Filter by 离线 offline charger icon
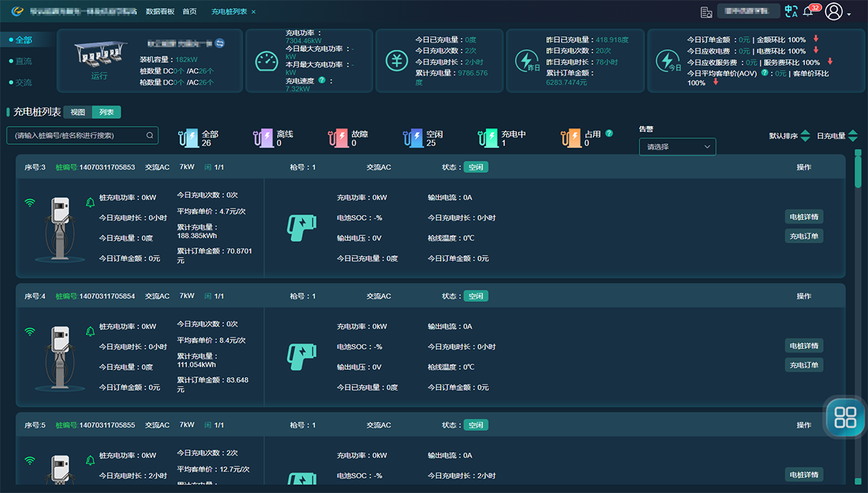The image size is (868, 493). point(261,138)
